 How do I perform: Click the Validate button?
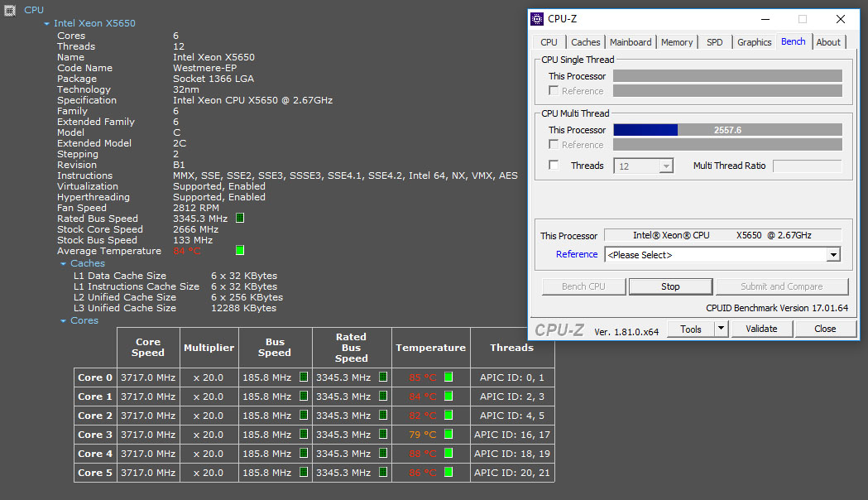tap(762, 329)
